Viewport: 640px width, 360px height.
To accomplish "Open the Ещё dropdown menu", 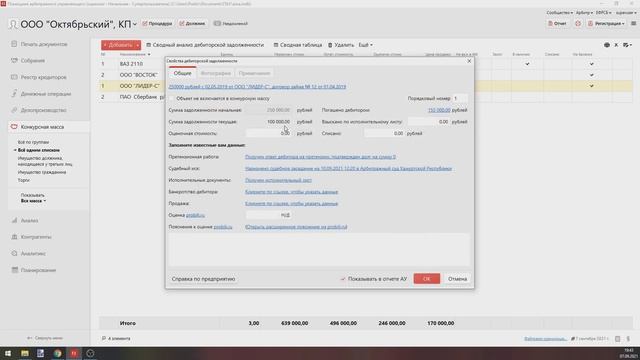I will coord(365,45).
